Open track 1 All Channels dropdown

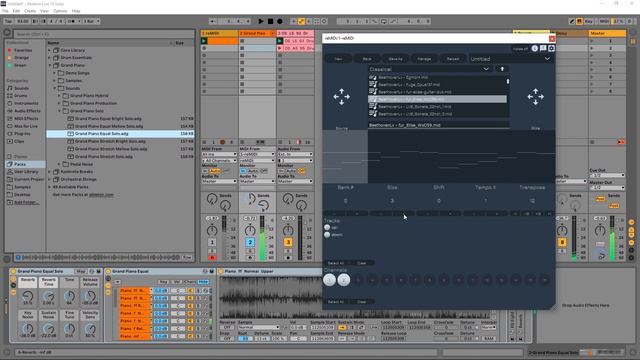[219, 160]
